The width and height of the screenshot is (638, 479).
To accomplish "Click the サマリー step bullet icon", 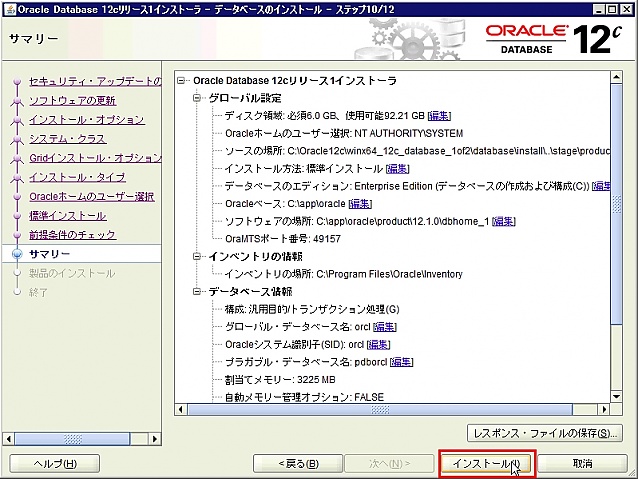I will pos(17,254).
